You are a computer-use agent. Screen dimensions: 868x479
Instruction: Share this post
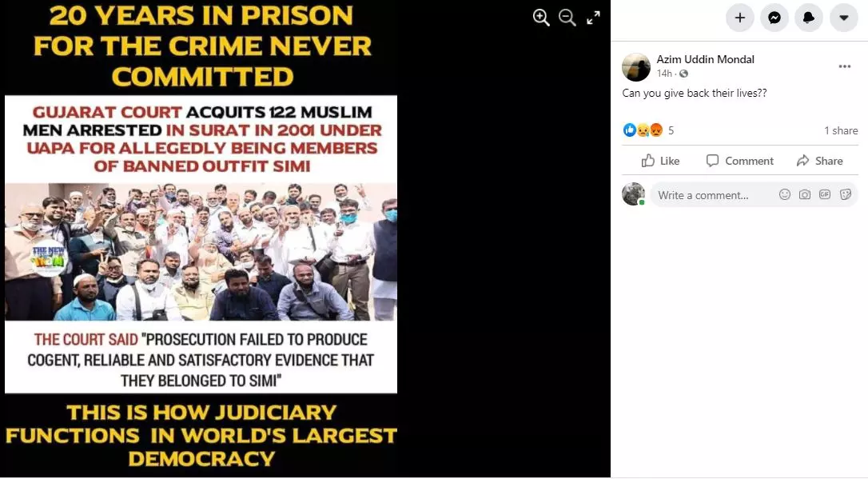819,161
